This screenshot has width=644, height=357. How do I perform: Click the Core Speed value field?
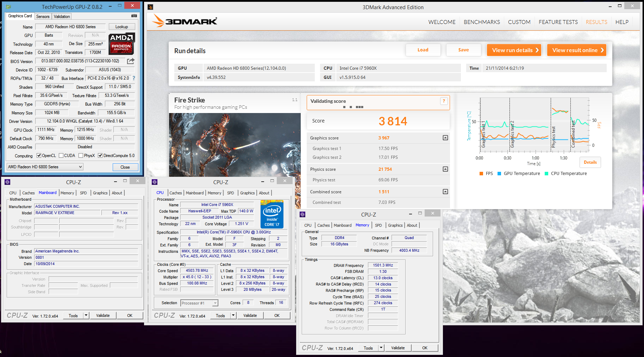pos(197,271)
